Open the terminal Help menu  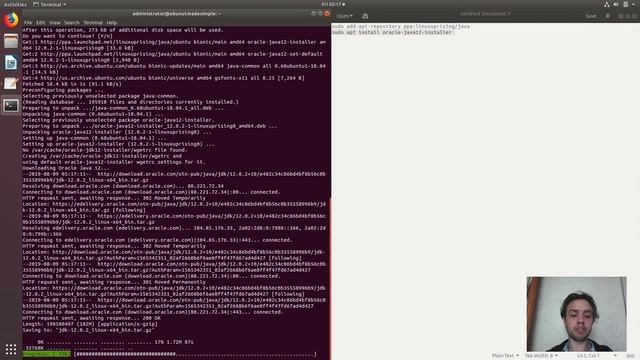pos(111,23)
